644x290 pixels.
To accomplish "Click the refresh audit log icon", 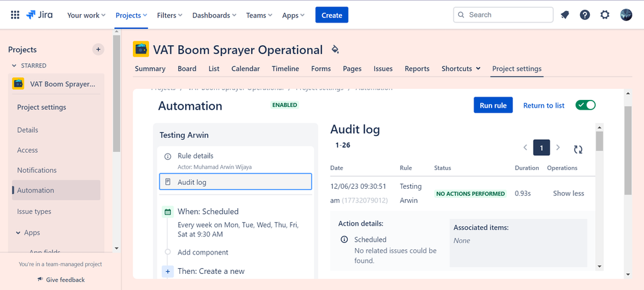I will tap(578, 149).
